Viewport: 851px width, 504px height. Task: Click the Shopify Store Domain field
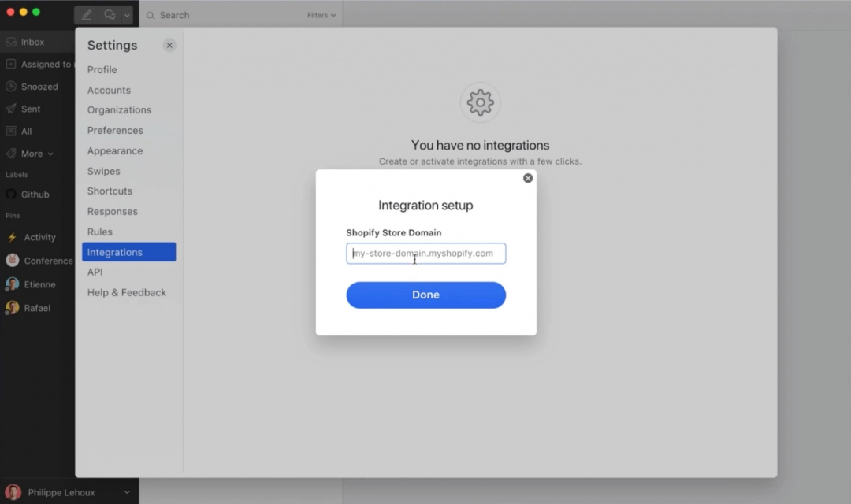425,254
